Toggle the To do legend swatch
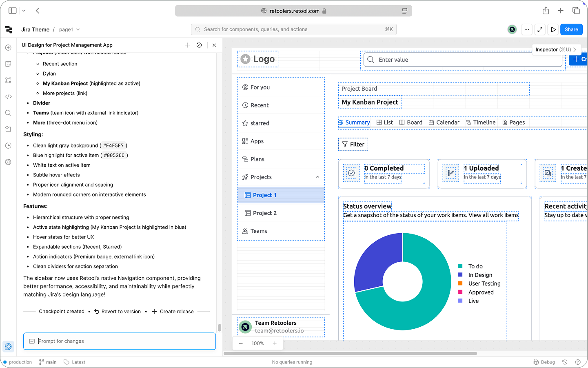Viewport: 588px width, 368px height. click(460, 266)
